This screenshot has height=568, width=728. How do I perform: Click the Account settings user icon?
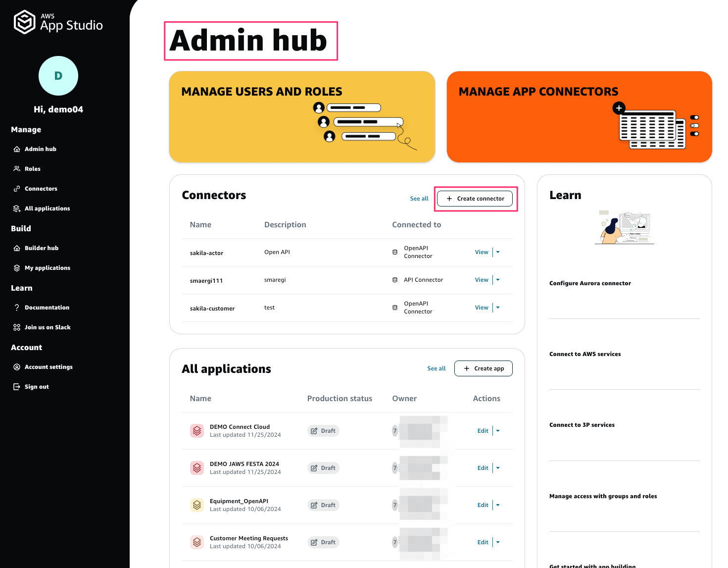[17, 367]
